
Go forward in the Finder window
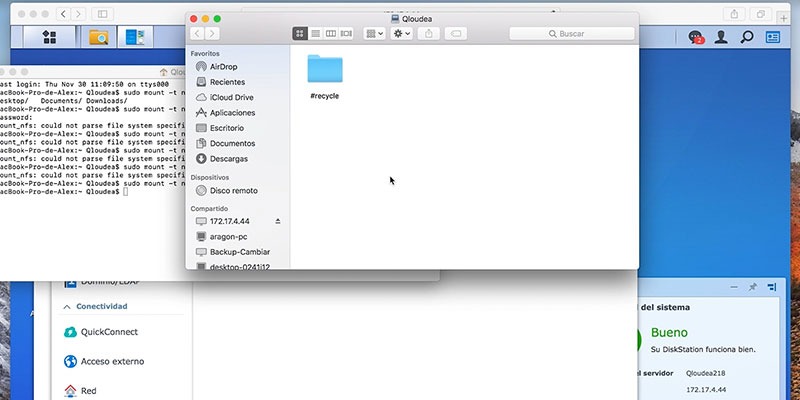[212, 34]
